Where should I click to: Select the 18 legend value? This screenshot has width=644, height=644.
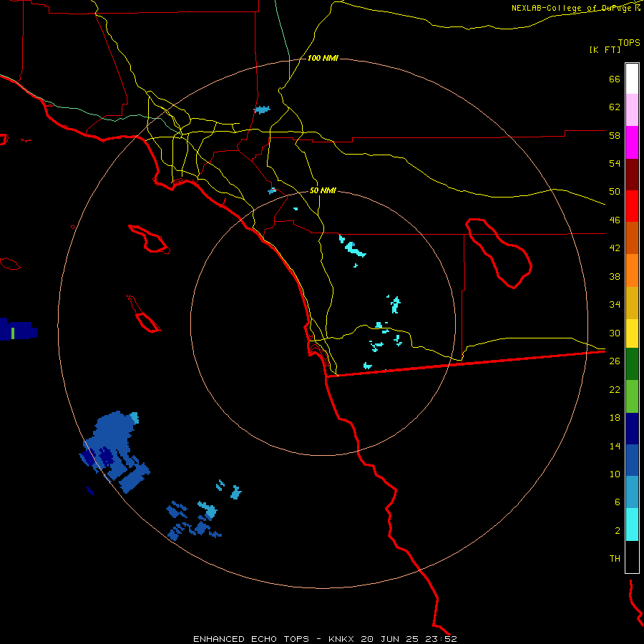pos(615,418)
